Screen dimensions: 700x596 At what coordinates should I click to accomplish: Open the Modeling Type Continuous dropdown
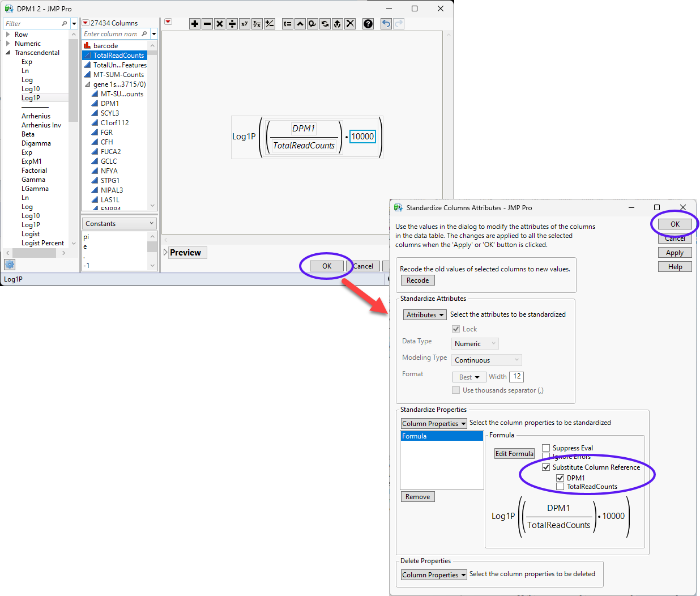(486, 360)
